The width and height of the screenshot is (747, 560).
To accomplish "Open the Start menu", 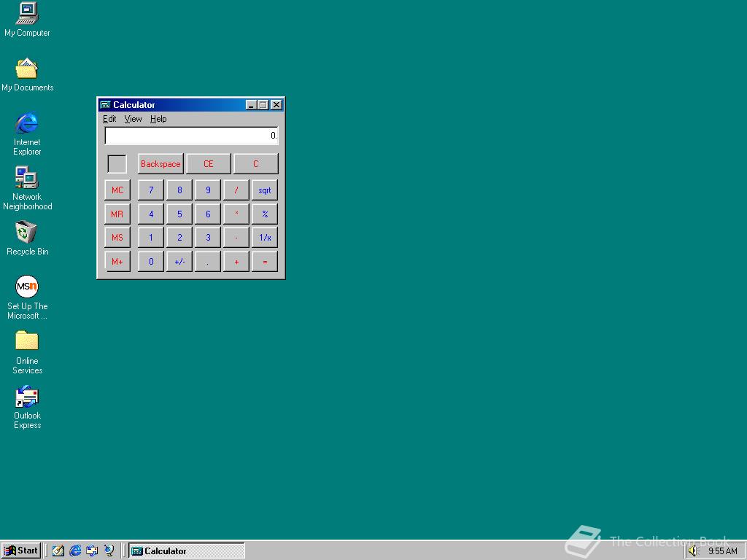I will coord(21,551).
